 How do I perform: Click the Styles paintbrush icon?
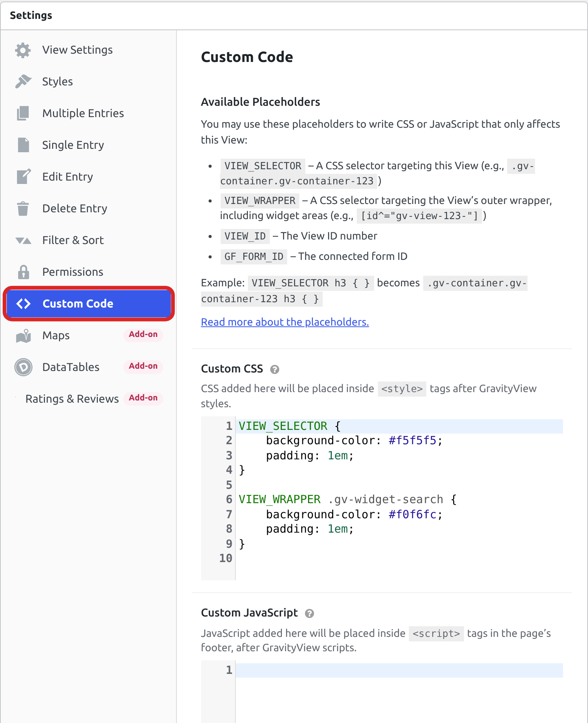click(x=23, y=82)
